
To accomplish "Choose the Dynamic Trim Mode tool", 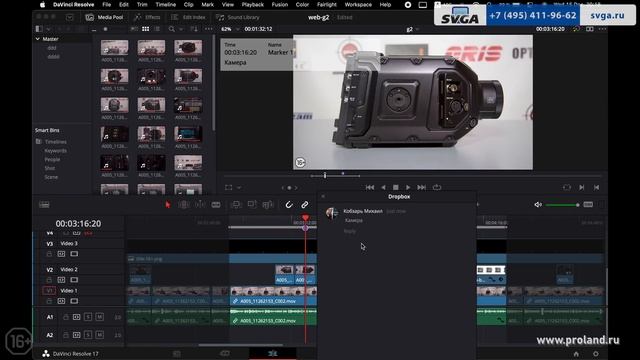I will (x=200, y=204).
